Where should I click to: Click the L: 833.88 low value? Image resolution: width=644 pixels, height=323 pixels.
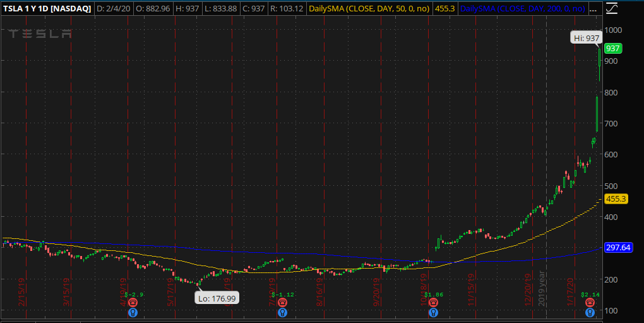[x=220, y=9]
